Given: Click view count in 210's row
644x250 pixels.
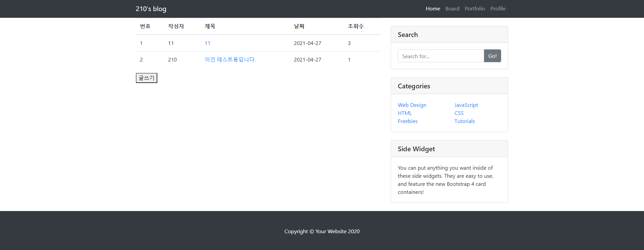Looking at the screenshot, I should click(349, 59).
